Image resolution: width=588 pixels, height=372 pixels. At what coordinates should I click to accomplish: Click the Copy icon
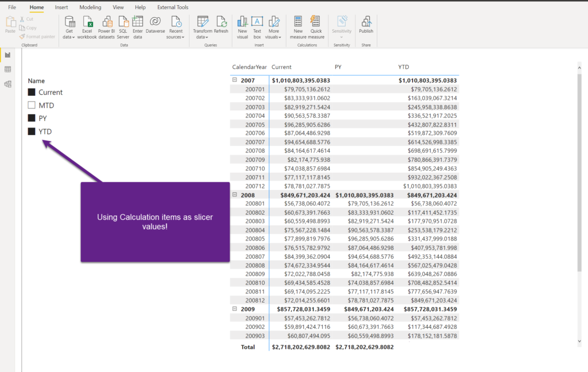click(22, 28)
